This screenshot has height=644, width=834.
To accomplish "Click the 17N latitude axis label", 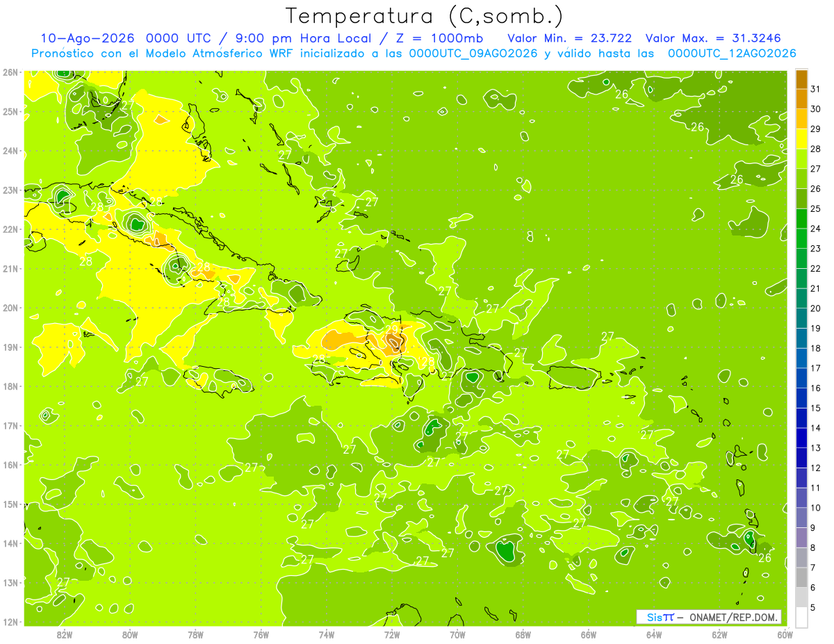I will (x=10, y=426).
